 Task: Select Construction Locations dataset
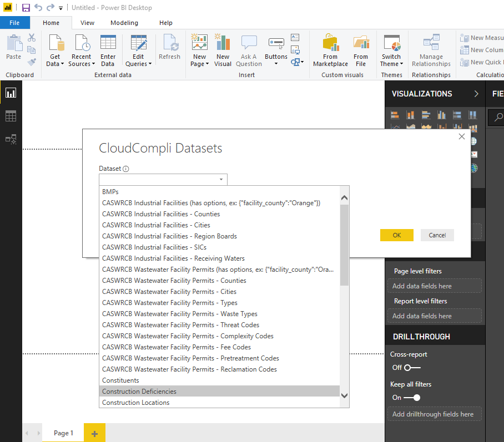click(219, 403)
